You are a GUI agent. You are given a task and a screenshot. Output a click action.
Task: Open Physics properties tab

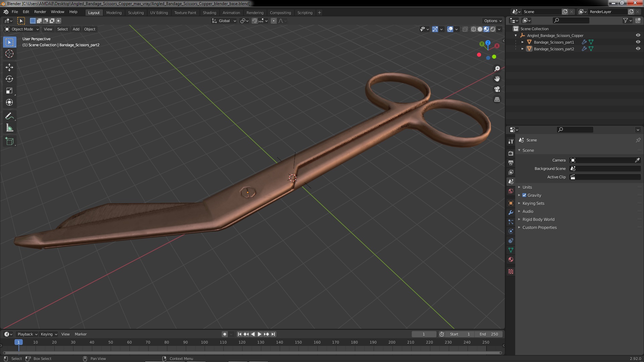point(511,231)
